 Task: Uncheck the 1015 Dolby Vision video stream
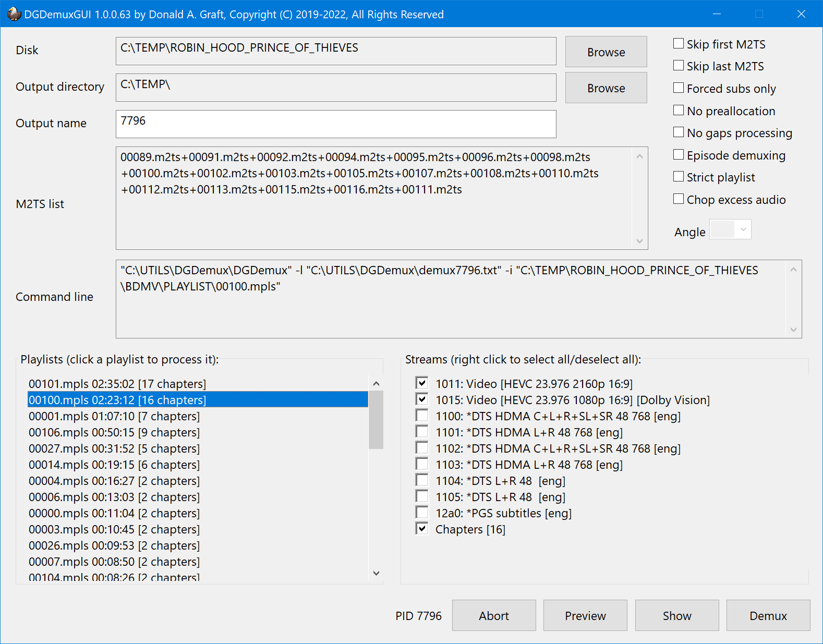(422, 399)
